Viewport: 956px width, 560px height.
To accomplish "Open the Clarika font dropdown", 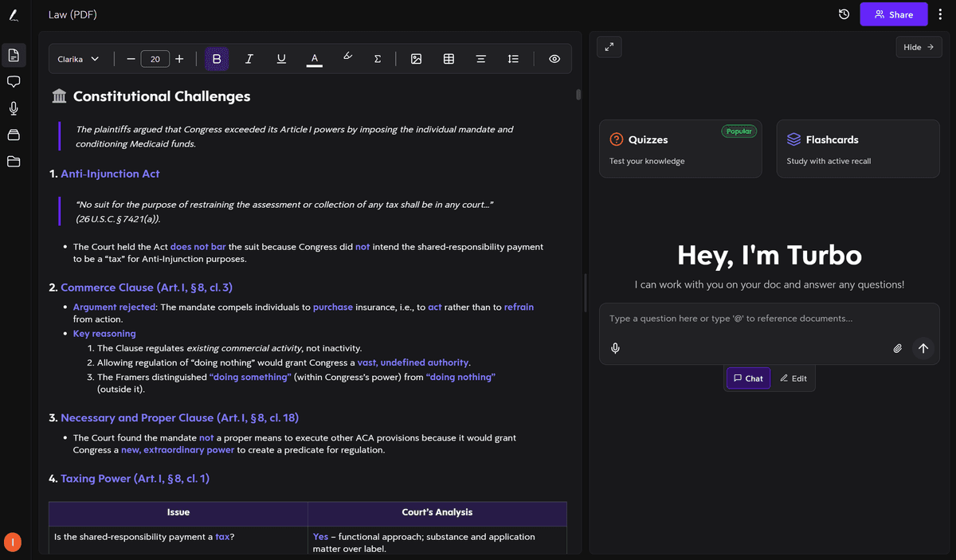I will [79, 59].
